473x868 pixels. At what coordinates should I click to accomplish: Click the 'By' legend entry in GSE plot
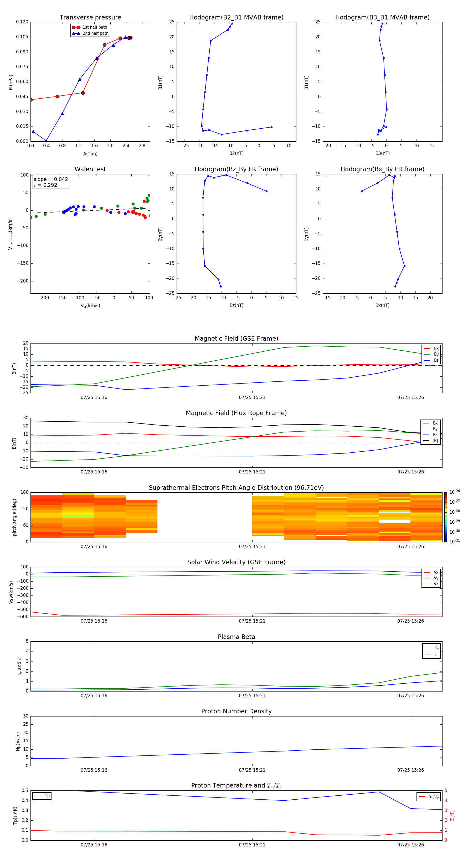(x=431, y=355)
